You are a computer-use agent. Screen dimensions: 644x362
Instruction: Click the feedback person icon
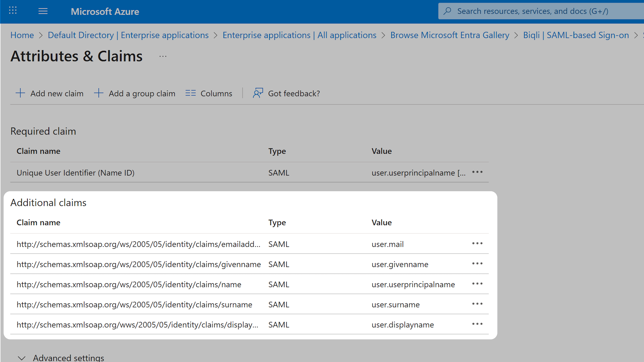(x=258, y=93)
